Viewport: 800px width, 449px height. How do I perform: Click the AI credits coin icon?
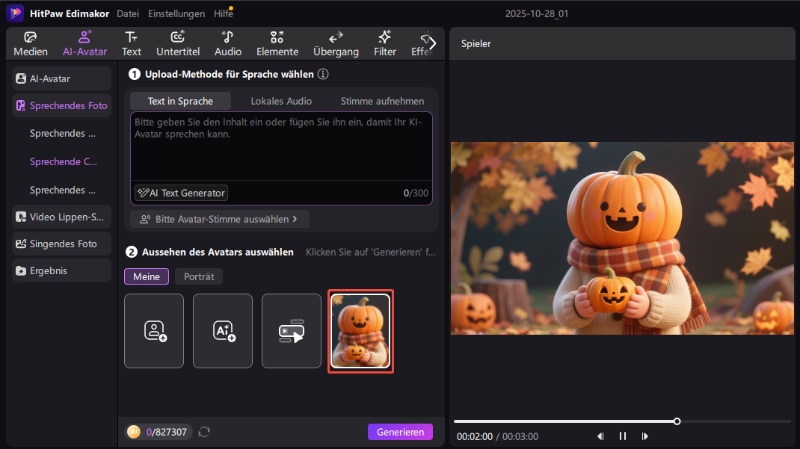click(134, 432)
